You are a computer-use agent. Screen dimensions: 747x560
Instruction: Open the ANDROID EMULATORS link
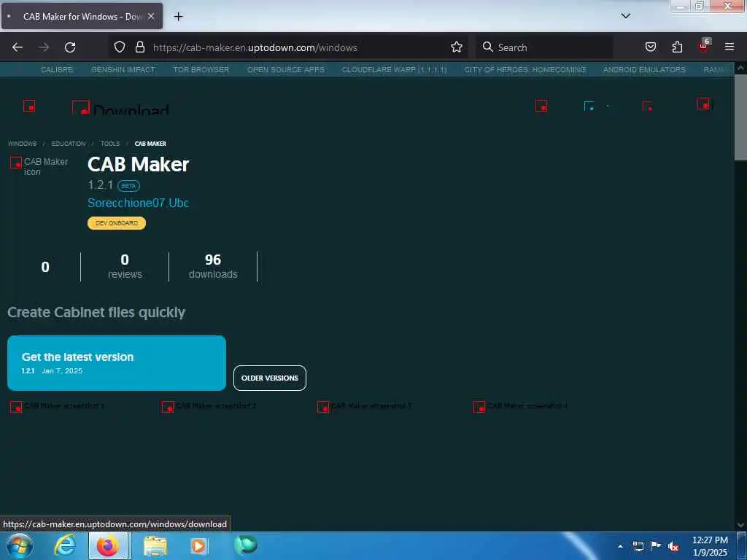click(644, 69)
